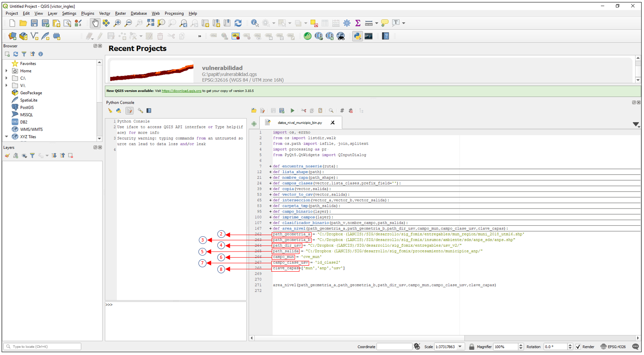
Task: Refresh the map canvas
Action: click(238, 23)
